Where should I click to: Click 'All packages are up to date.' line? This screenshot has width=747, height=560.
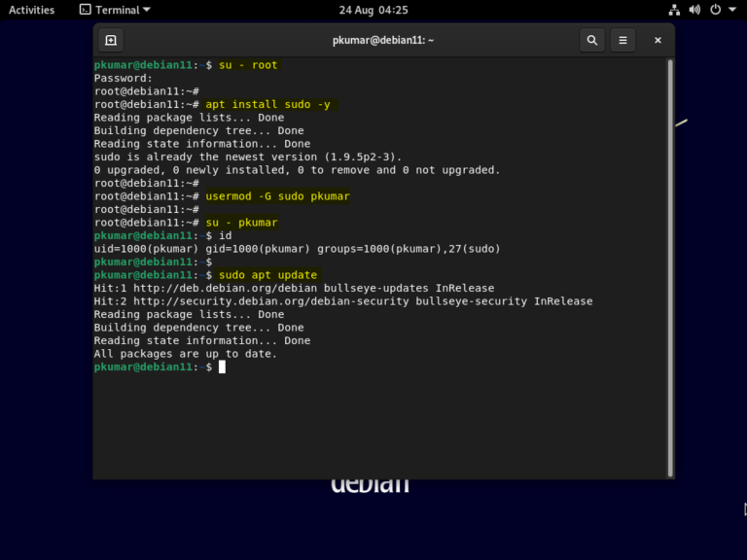(186, 354)
